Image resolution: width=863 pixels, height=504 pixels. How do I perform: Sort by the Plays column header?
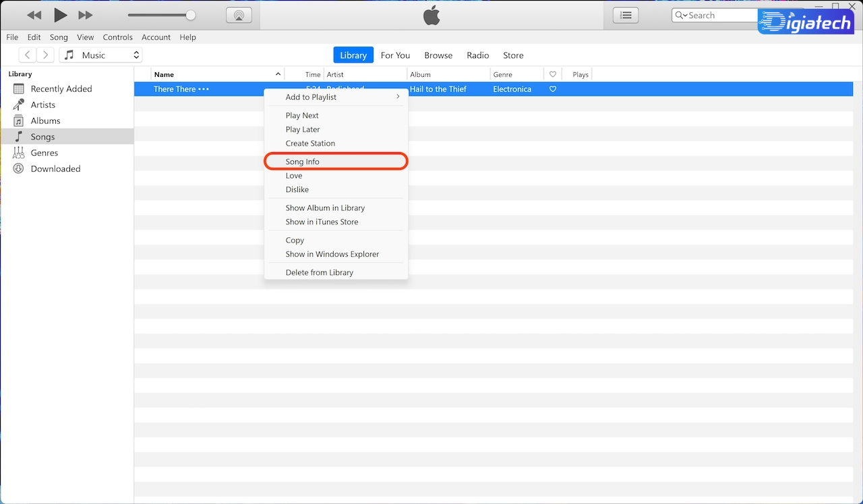coord(581,74)
